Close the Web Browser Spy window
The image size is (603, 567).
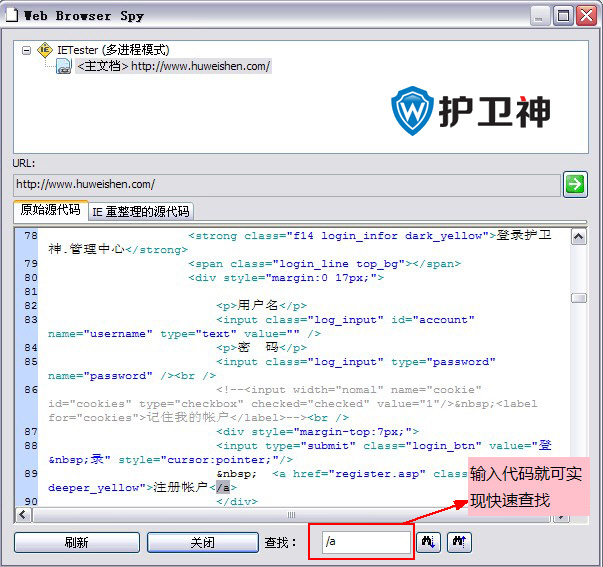pos(586,16)
